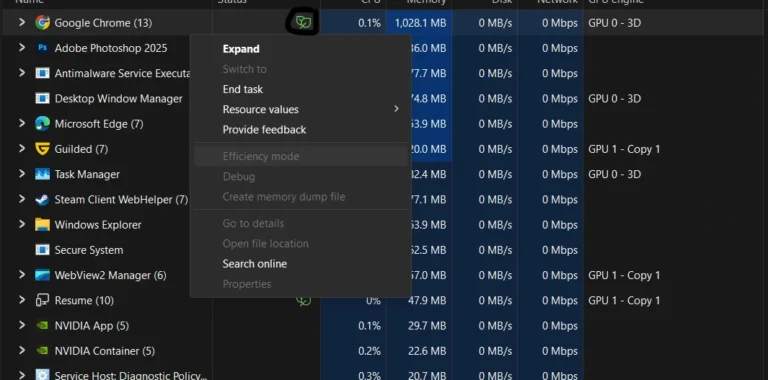Expand the Steam Client WebHelper group

pyautogui.click(x=22, y=200)
